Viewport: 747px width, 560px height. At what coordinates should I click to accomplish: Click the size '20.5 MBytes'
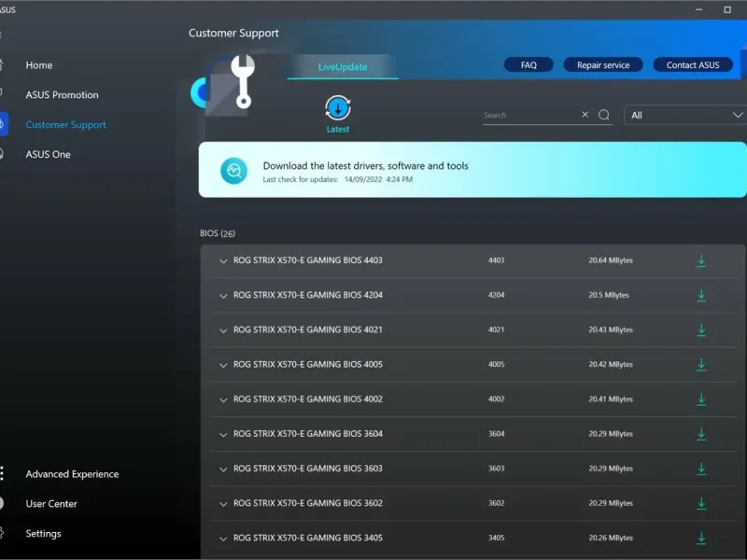(609, 295)
